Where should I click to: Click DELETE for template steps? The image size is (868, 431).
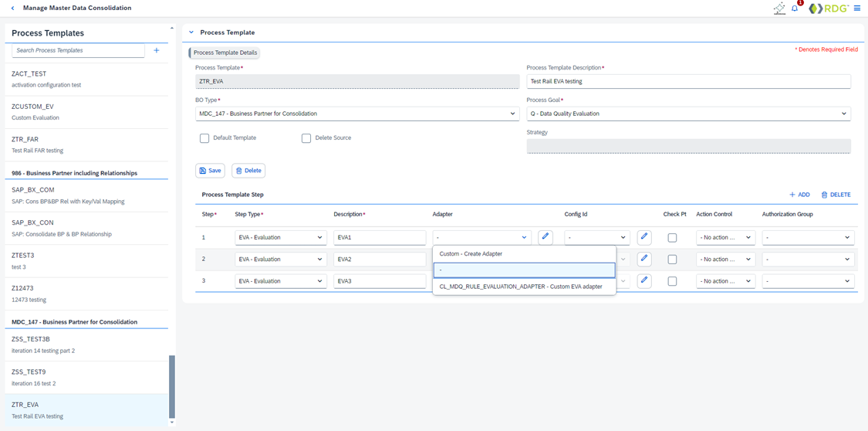836,195
